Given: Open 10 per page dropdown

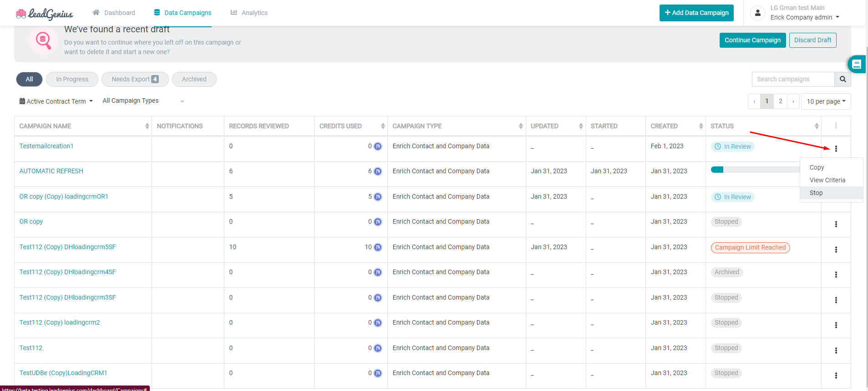Looking at the screenshot, I should coord(826,101).
